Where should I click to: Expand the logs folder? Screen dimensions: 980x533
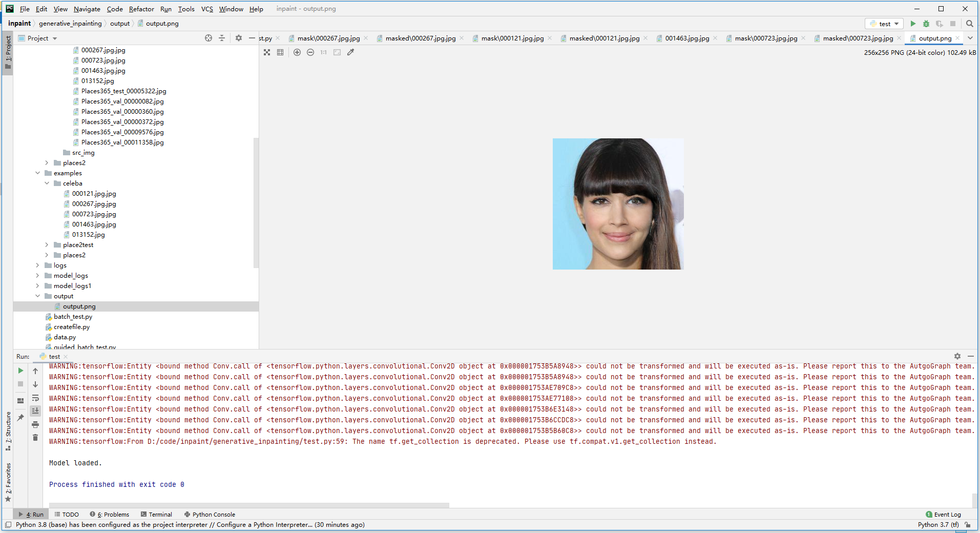pos(37,265)
